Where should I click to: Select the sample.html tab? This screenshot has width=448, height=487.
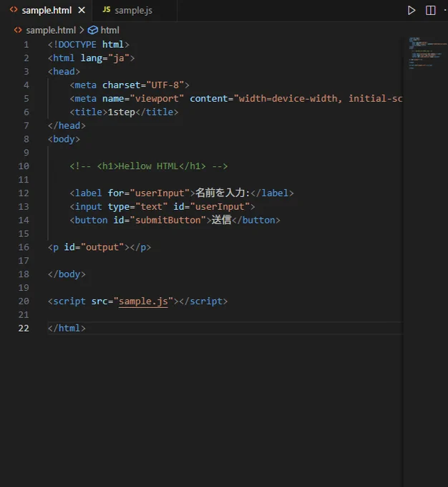point(47,11)
